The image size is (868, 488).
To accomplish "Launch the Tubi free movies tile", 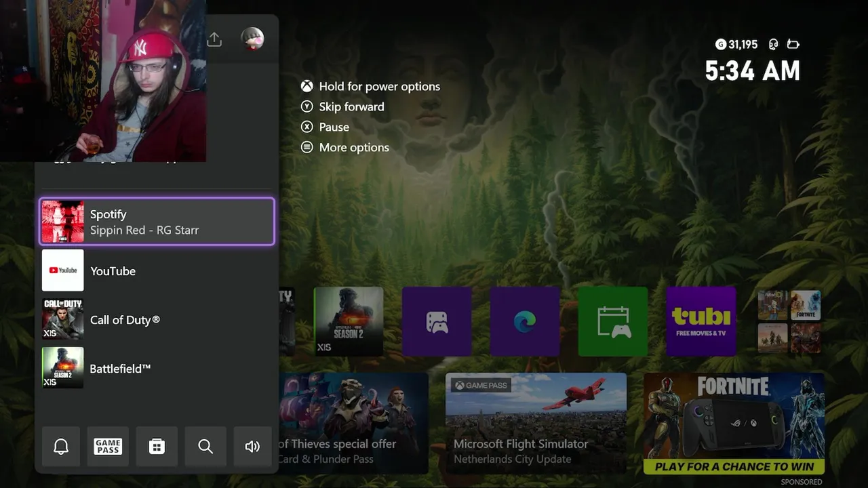I will 701,321.
